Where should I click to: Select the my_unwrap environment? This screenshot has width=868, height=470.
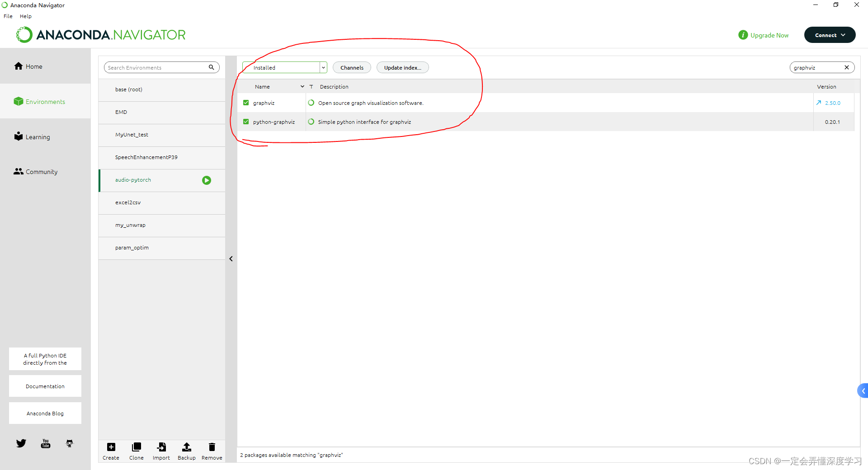162,226
